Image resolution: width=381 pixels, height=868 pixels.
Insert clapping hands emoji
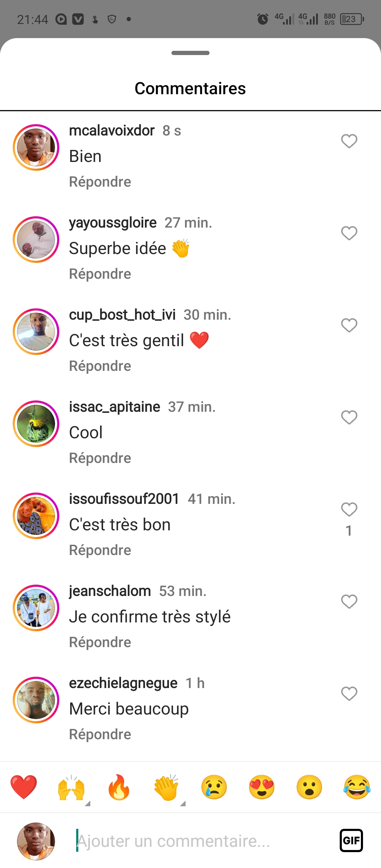pyautogui.click(x=167, y=787)
